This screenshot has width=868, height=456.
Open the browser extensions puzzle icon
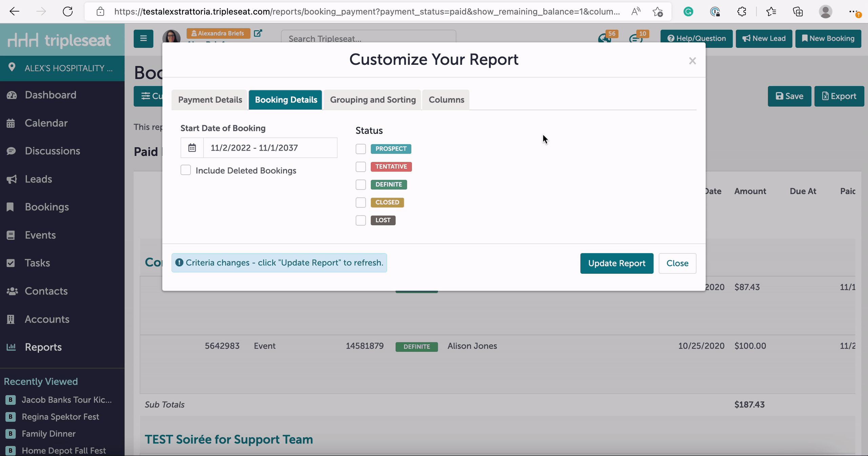coord(742,12)
